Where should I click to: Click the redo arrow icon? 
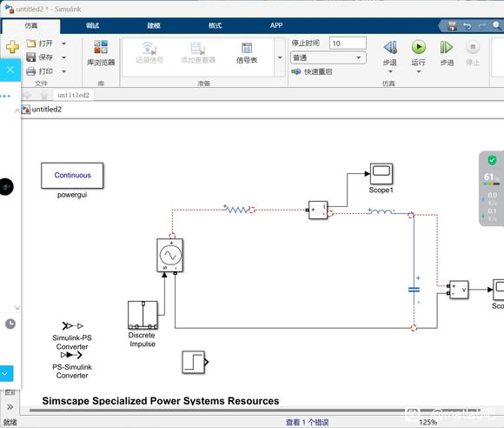[482, 26]
